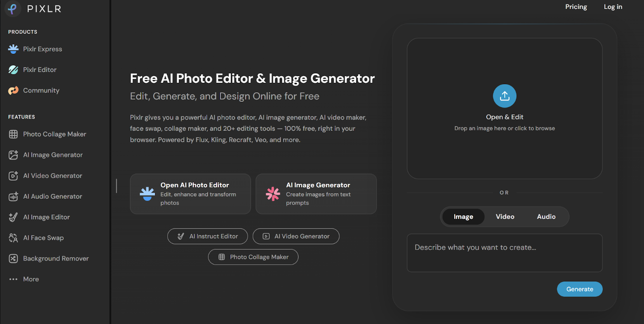Click the AI Video Generator pill button
The width and height of the screenshot is (644, 324).
296,236
